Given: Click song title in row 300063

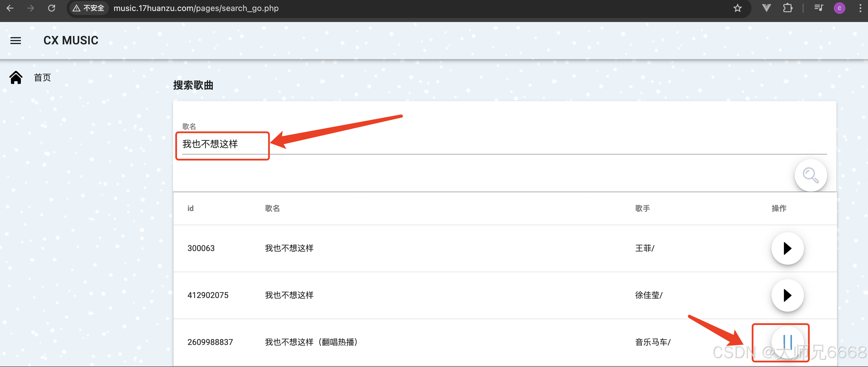Looking at the screenshot, I should 289,248.
